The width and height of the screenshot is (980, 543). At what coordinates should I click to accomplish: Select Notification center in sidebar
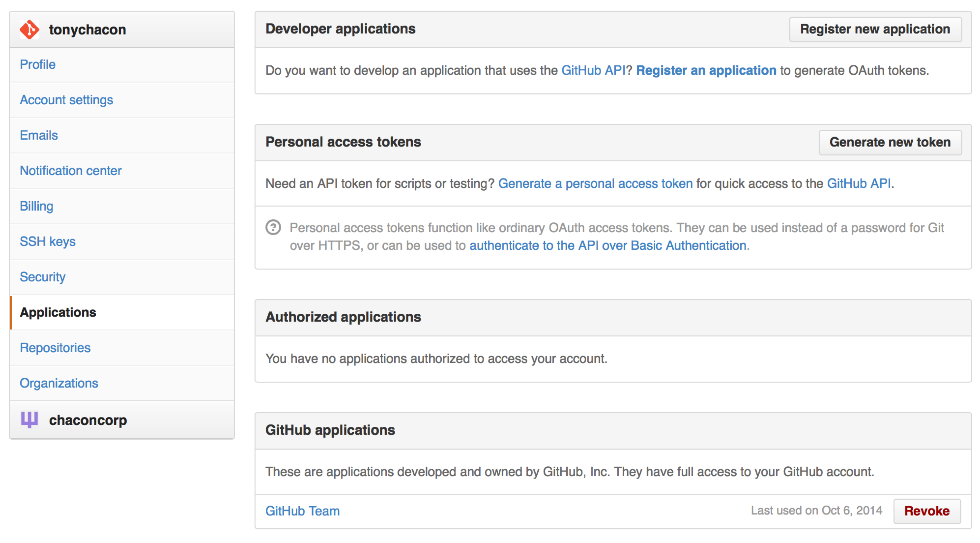click(x=70, y=170)
